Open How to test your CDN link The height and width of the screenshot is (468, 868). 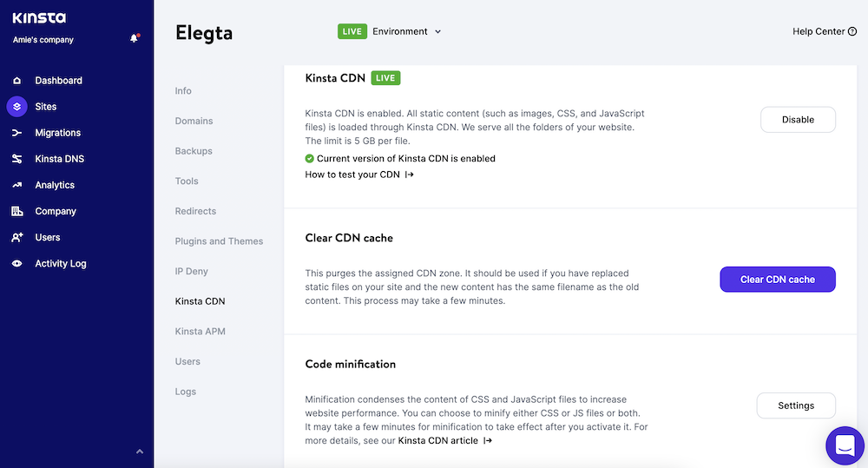(x=359, y=175)
